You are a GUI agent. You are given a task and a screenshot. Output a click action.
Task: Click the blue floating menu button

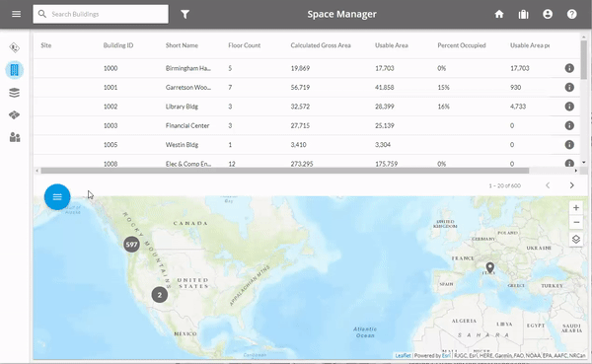pos(57,196)
